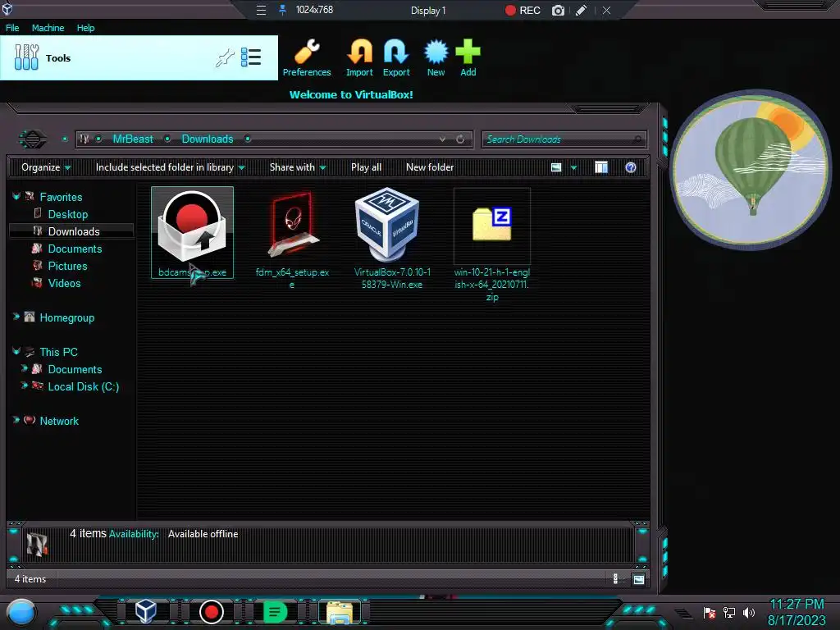Click the Action Center flag tray icon

click(710, 612)
